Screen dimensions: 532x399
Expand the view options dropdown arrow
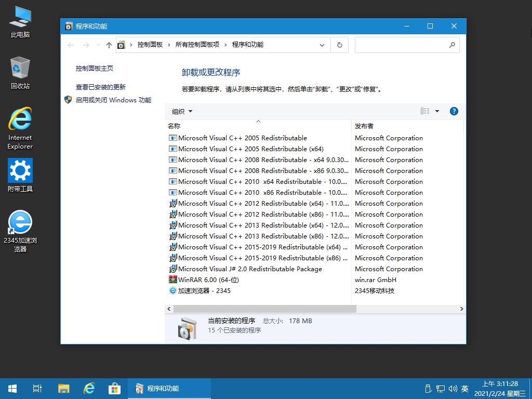[437, 111]
